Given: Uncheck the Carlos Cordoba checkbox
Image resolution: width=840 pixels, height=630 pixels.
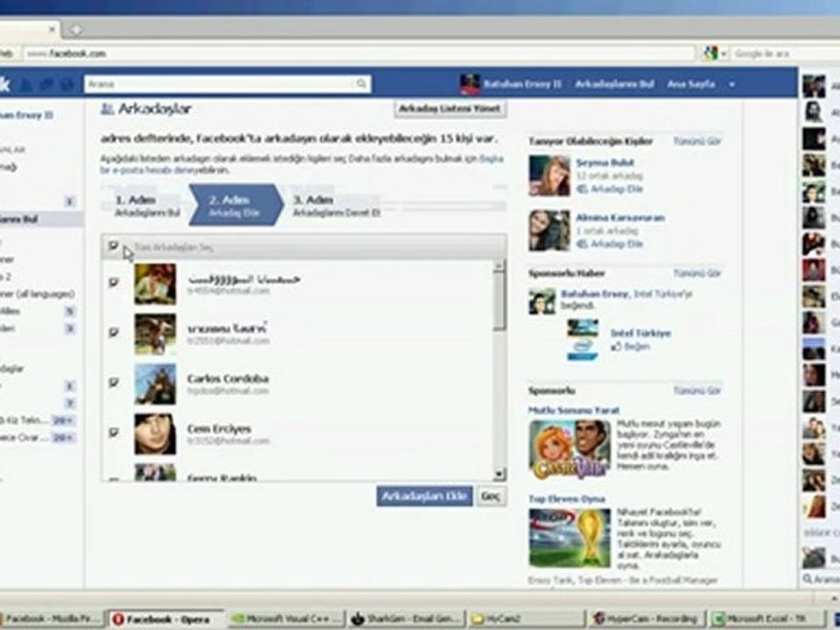Looking at the screenshot, I should click(114, 382).
